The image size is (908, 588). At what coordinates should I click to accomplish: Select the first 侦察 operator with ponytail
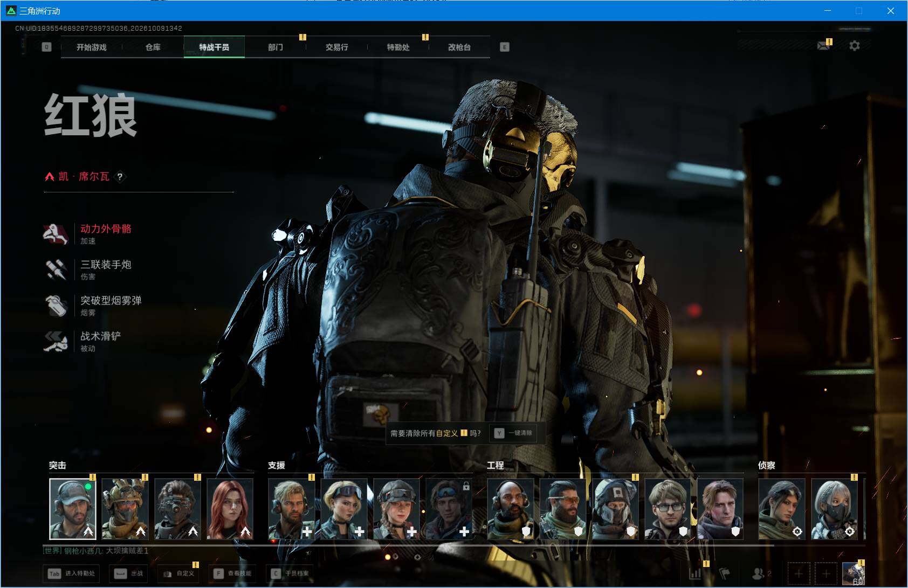[x=782, y=509]
